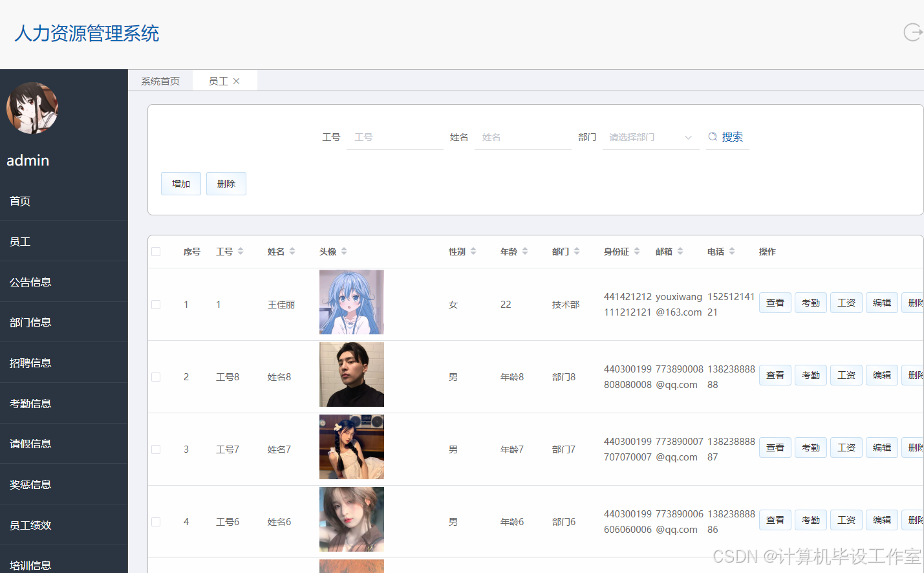Click 考勤 for 姓名6
924x573 pixels.
click(811, 520)
